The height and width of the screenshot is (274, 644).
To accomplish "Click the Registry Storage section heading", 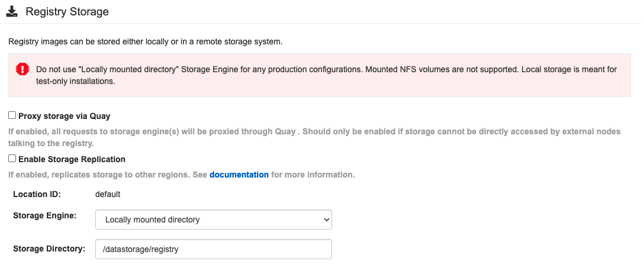I will pyautogui.click(x=67, y=11).
